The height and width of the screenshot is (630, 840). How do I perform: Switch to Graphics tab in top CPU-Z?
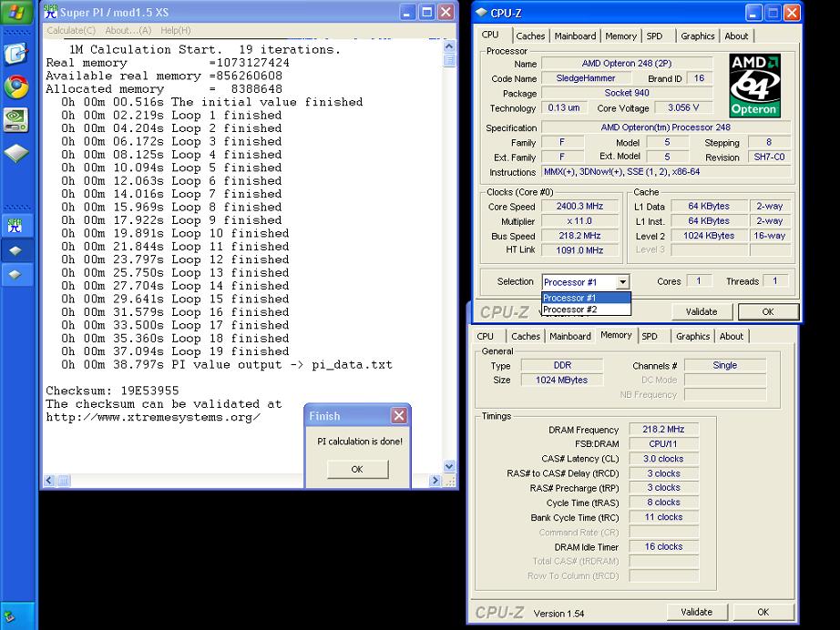pos(698,36)
